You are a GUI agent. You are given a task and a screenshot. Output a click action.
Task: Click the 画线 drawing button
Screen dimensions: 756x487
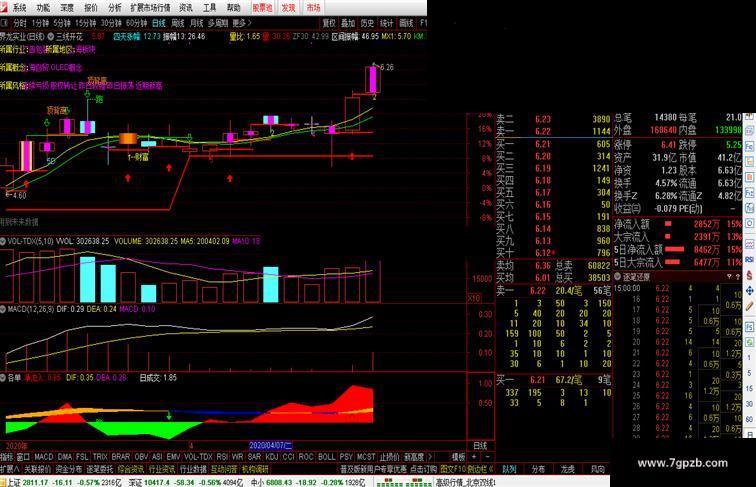[406, 23]
